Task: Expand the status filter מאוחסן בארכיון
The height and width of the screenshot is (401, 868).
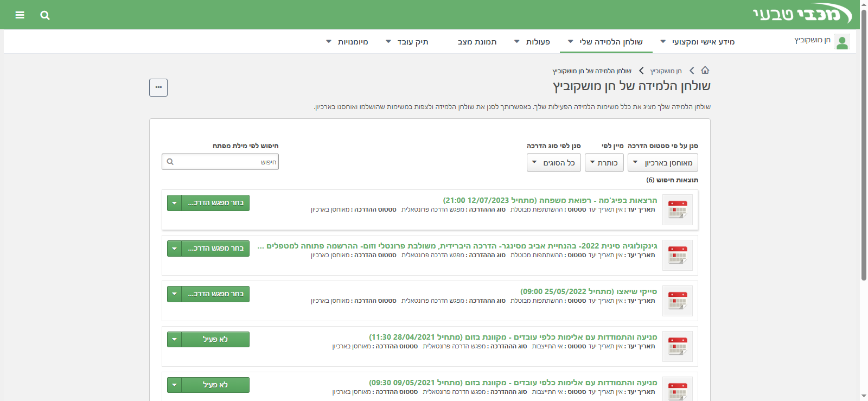Action: point(663,163)
